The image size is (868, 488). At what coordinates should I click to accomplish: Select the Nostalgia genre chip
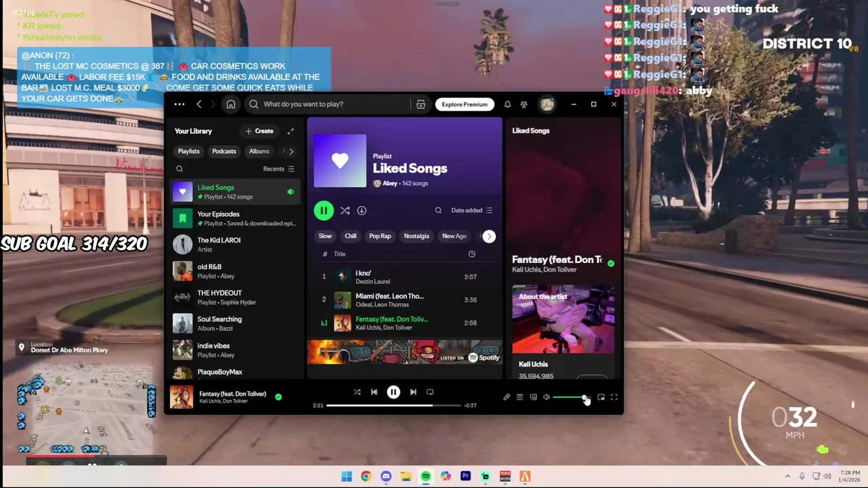coord(416,237)
